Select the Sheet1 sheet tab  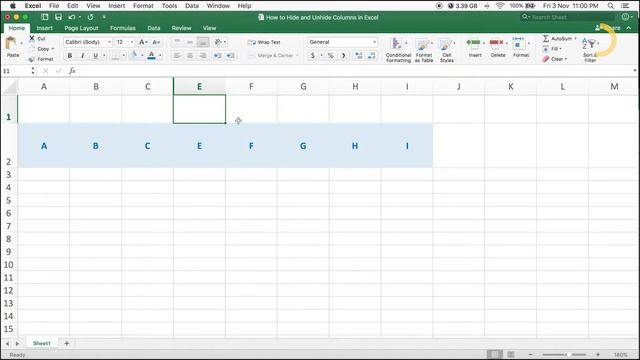tap(42, 343)
